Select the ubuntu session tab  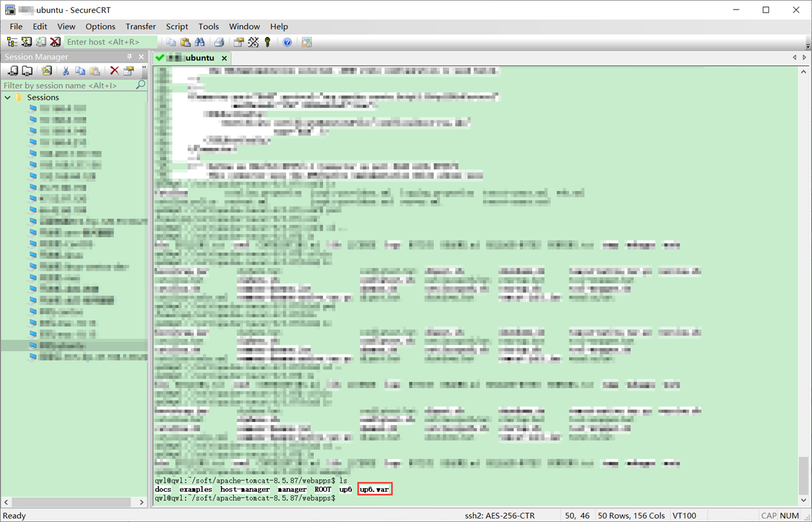click(x=191, y=58)
